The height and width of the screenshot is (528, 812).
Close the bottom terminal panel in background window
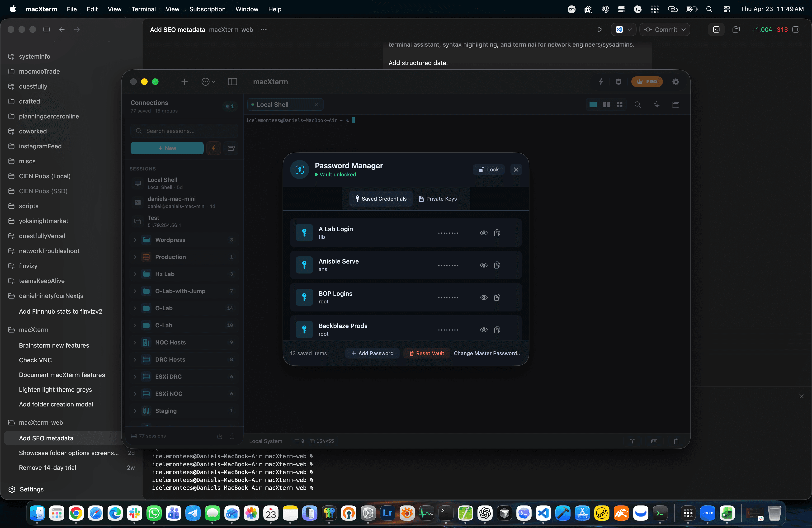click(801, 396)
